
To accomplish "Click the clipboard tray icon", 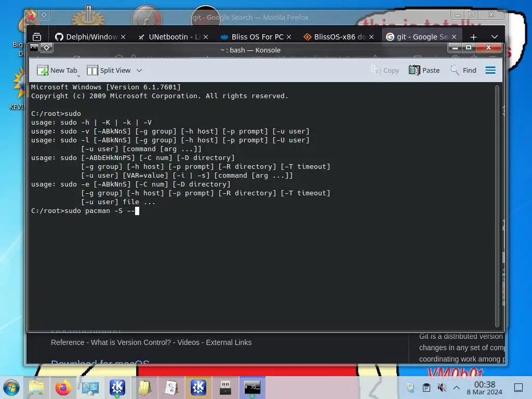I will click(x=427, y=388).
